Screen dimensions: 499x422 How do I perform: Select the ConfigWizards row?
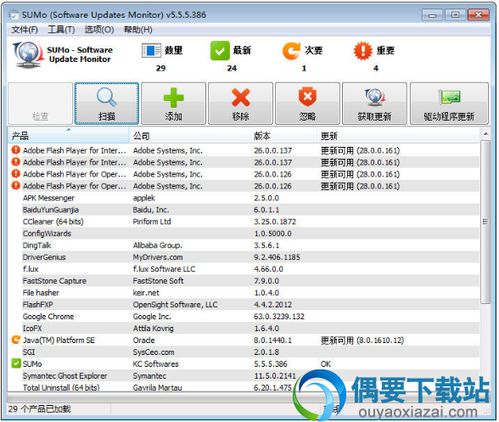[x=244, y=234]
